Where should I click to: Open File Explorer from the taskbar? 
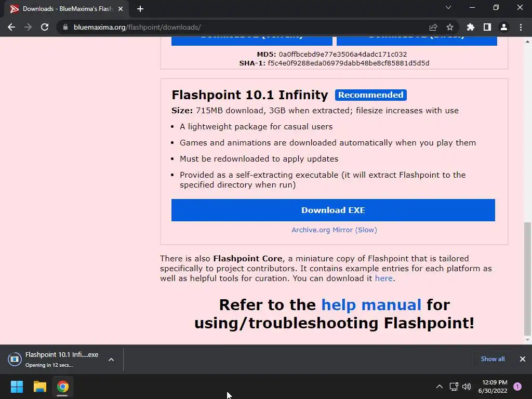tap(39, 387)
